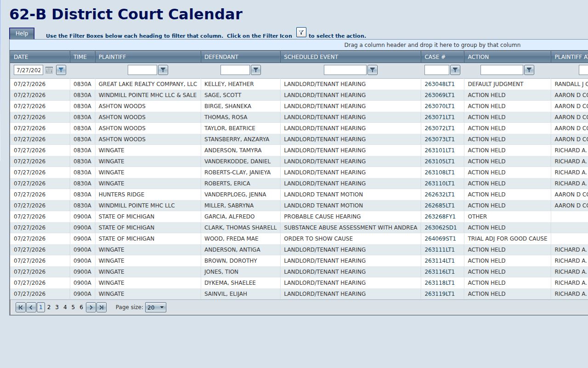Go to page 4 in the pager
This screenshot has height=368, width=588.
65,307
